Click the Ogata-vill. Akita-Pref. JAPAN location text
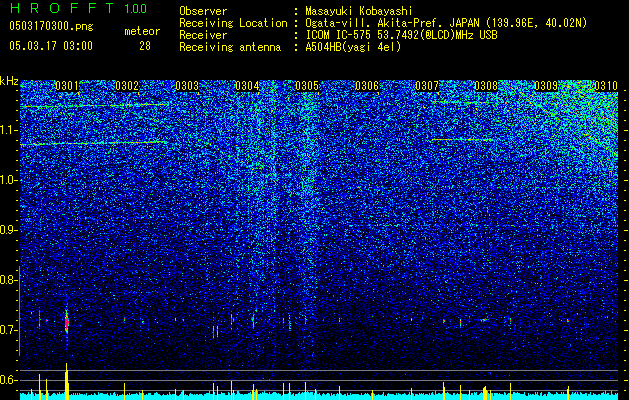Screen dimensions: 629x400 point(446,23)
